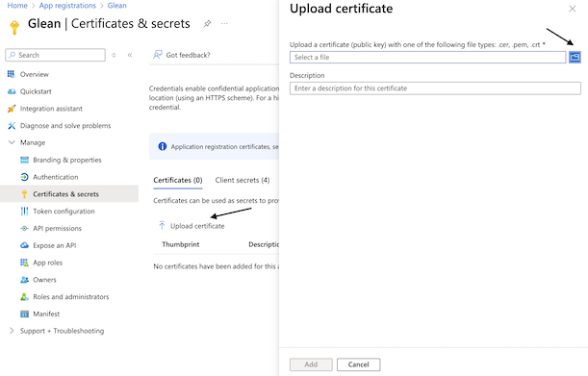Image resolution: width=588 pixels, height=376 pixels.
Task: Click the Overview grid icon
Action: pos(12,74)
